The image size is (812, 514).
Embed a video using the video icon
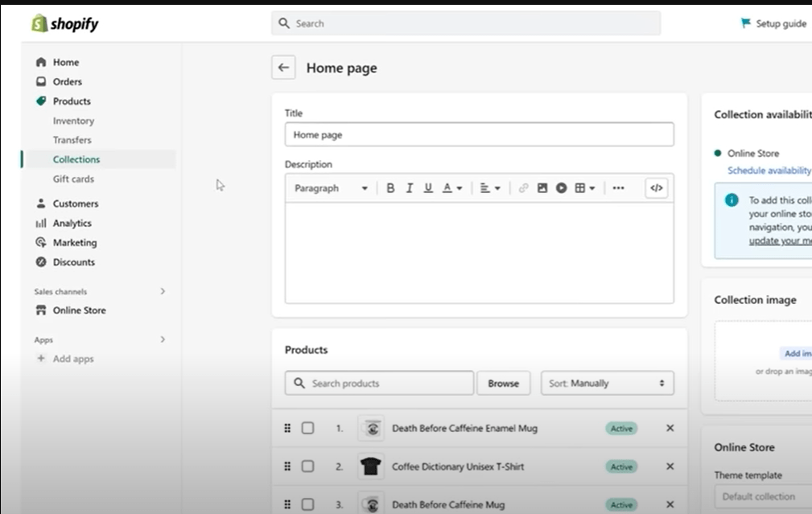tap(561, 187)
